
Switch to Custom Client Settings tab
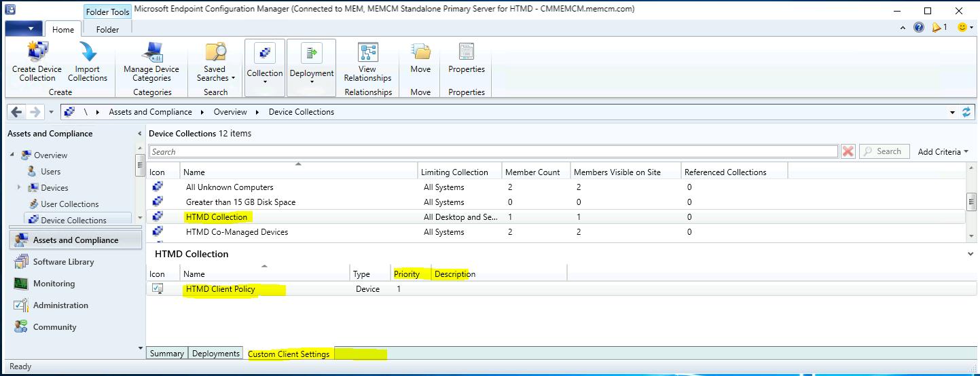tap(289, 354)
